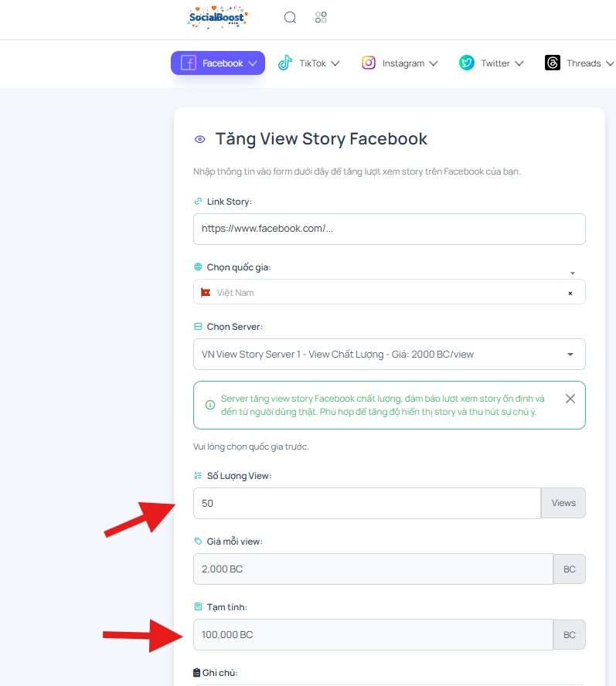Screen dimensions: 616x686
Task: Click the Twitter bird icon
Action: coord(467,63)
